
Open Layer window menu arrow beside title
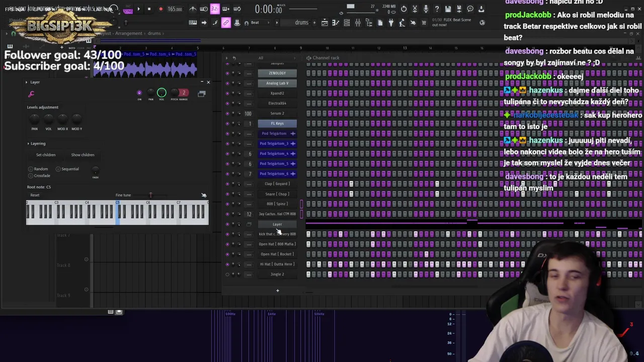coord(27,82)
